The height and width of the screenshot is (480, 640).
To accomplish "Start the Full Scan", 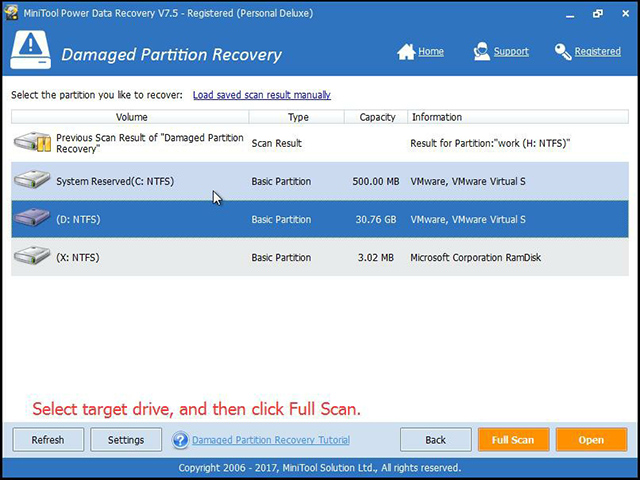I will tap(513, 440).
